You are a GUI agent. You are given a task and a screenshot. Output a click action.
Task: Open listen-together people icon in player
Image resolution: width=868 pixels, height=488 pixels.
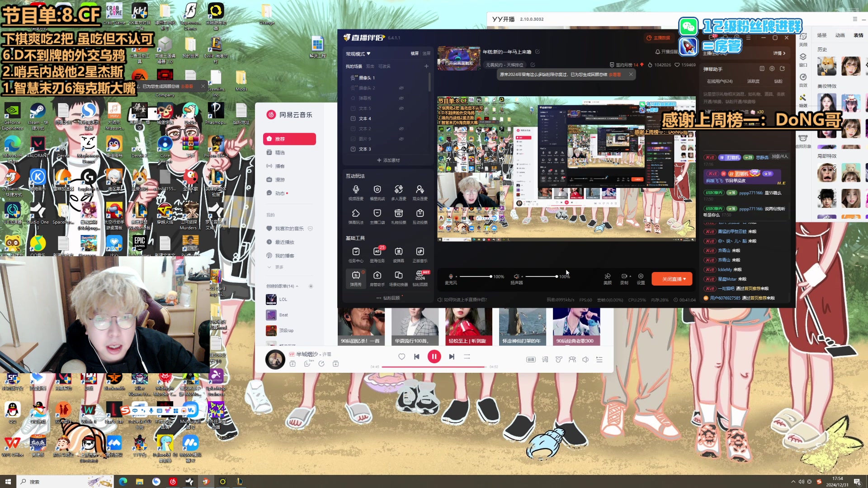572,360
